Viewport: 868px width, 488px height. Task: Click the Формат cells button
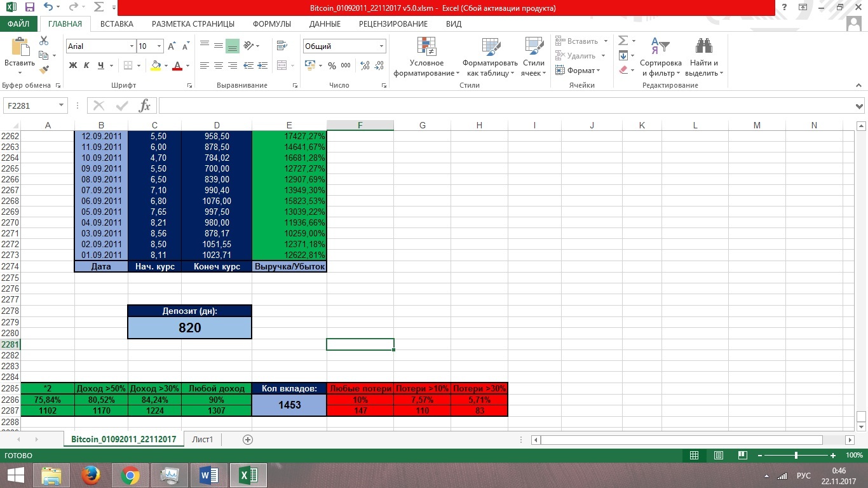click(577, 70)
